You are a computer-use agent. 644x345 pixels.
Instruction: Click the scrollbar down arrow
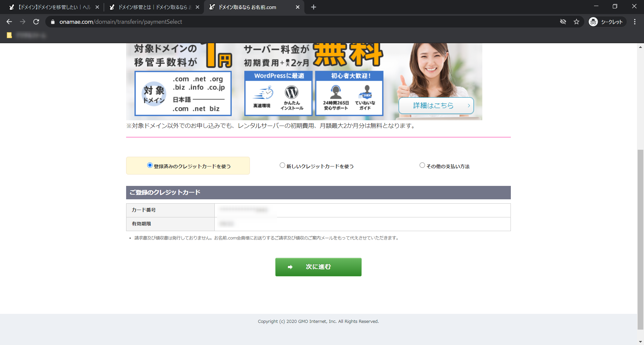pos(641,342)
